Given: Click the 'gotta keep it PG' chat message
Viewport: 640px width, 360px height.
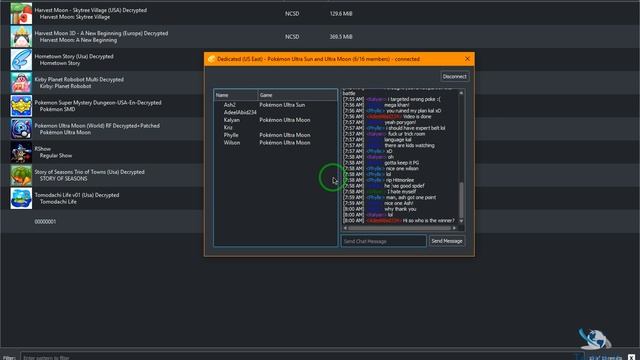Looking at the screenshot, I should coord(402,162).
